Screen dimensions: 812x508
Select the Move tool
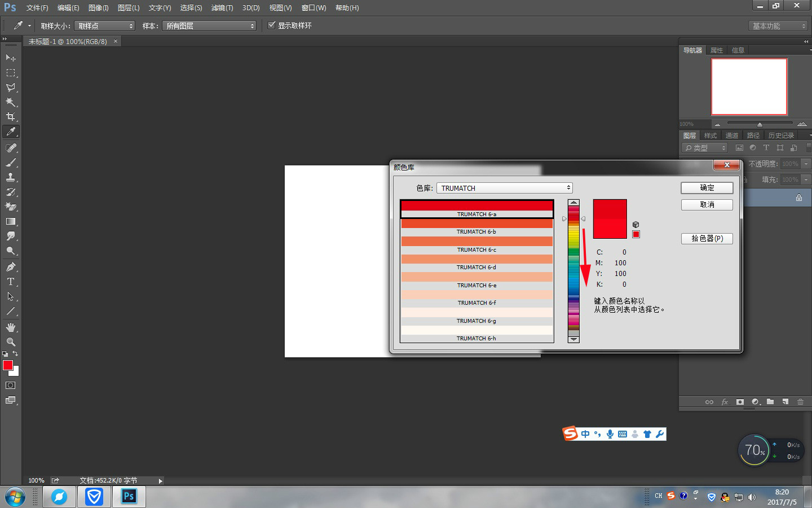pos(11,58)
